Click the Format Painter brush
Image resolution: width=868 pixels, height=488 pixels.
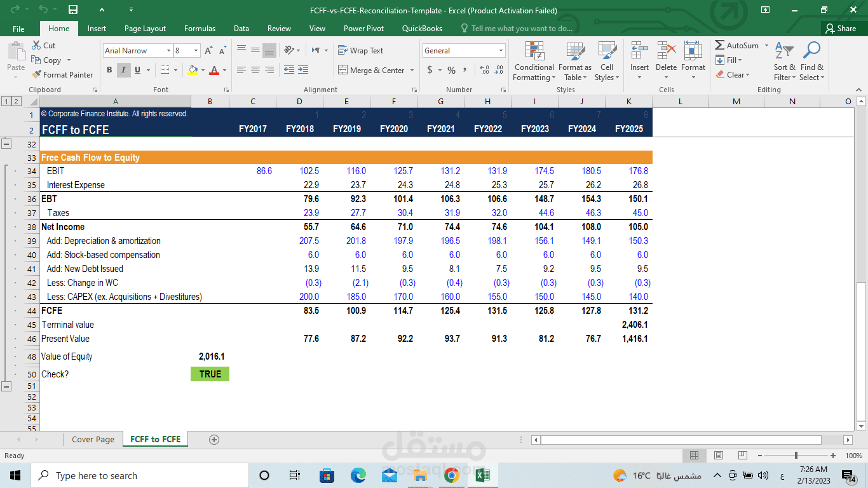(36, 74)
